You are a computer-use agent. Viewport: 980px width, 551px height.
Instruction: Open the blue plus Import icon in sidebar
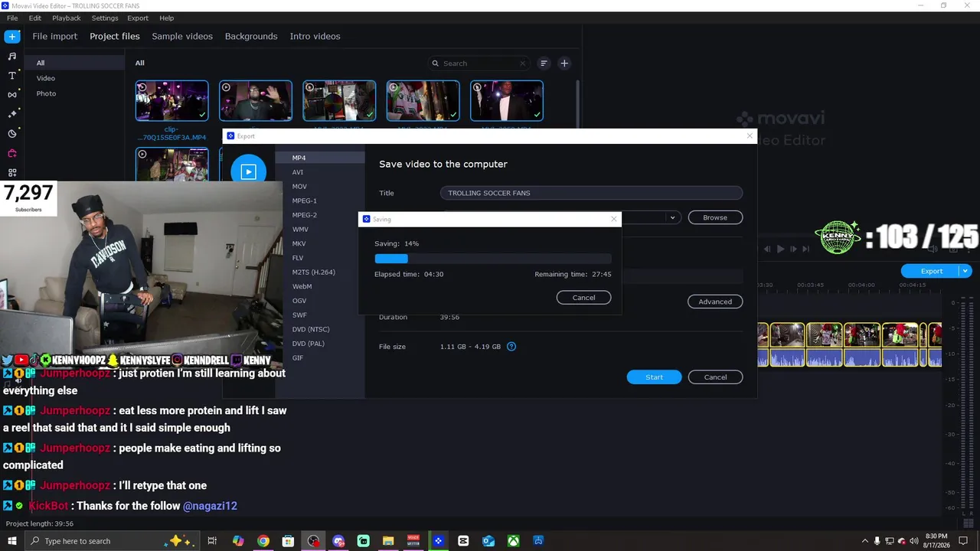click(x=12, y=37)
